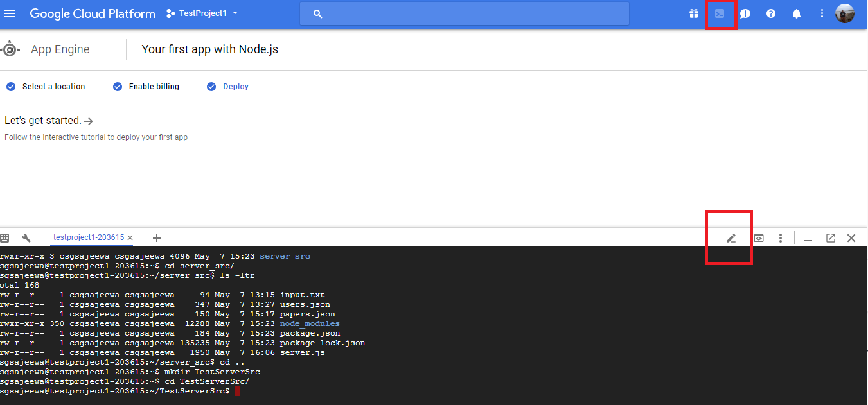Click the Deploy step checkmark icon
Image resolution: width=868 pixels, height=405 pixels.
pyautogui.click(x=211, y=87)
